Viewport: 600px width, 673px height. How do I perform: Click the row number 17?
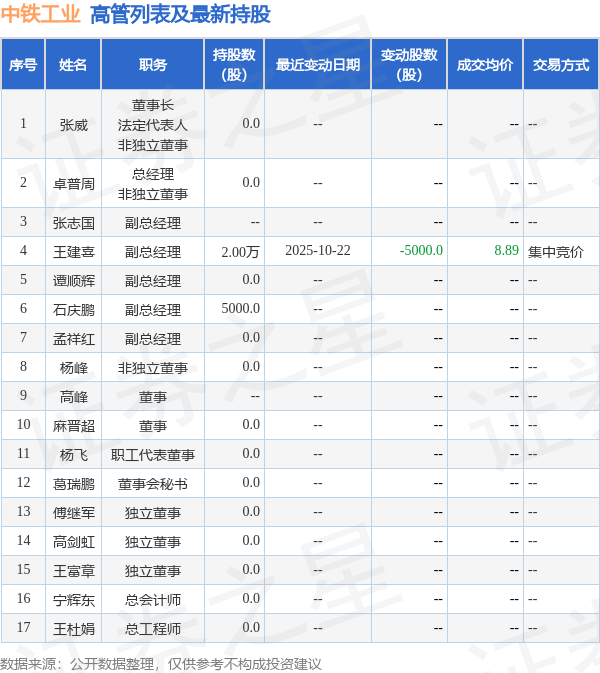24,628
